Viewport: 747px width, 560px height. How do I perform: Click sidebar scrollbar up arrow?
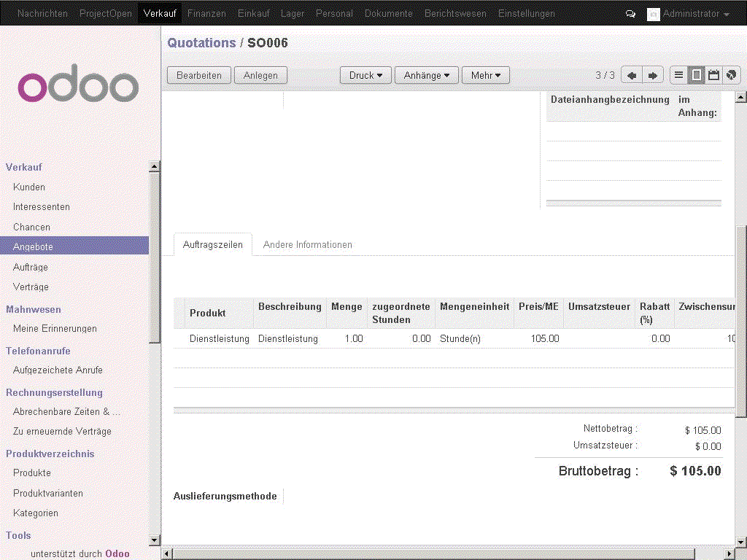[155, 167]
